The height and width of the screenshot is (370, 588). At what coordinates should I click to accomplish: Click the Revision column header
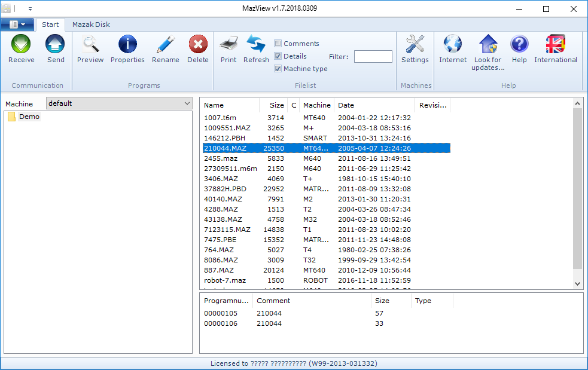432,105
